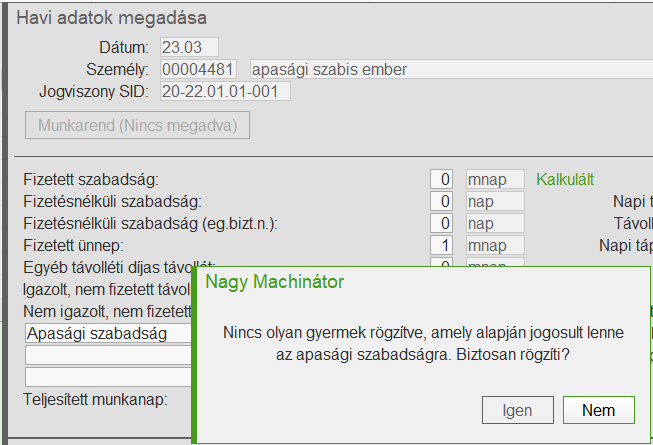This screenshot has height=445, width=653.
Task: Click the first empty field below Apasági szabadság
Action: (x=108, y=355)
